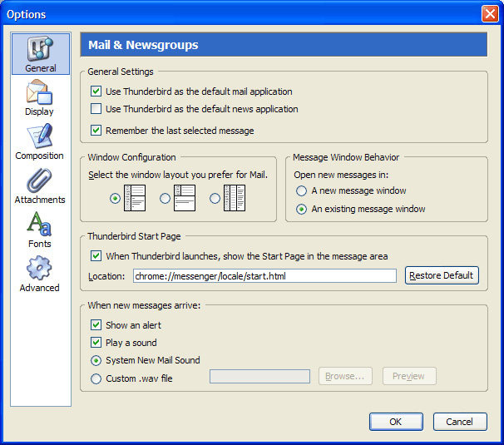Select the third window layout radio button
The width and height of the screenshot is (504, 445).
point(215,199)
